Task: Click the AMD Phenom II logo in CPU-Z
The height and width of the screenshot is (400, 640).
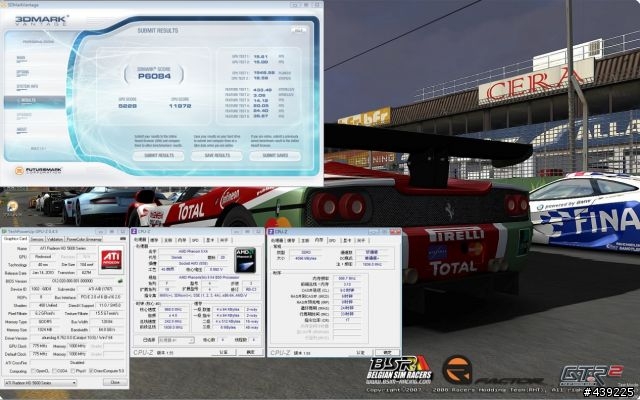Action: [245, 260]
